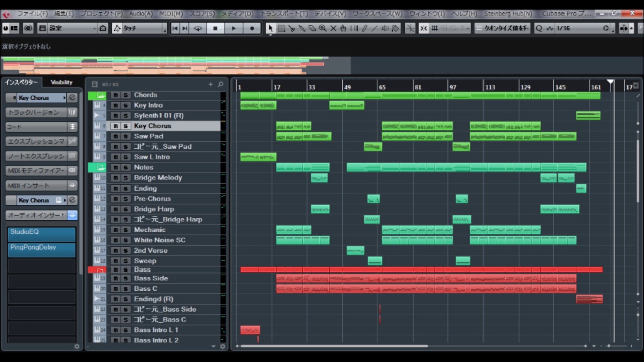Open the クオンタイズ値 grid type dropdown
The width and height of the screenshot is (644, 362).
(x=503, y=28)
